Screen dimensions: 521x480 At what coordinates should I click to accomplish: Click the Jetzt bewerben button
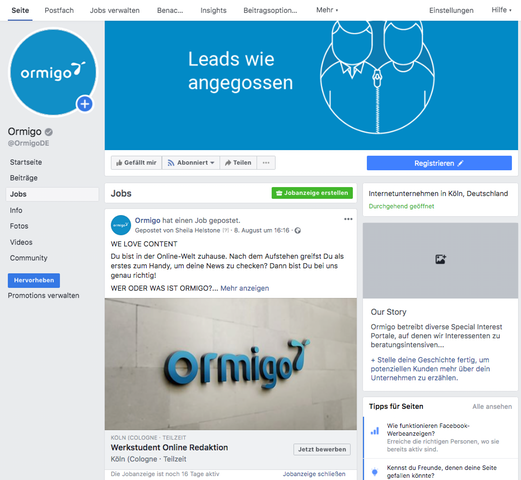[322, 449]
